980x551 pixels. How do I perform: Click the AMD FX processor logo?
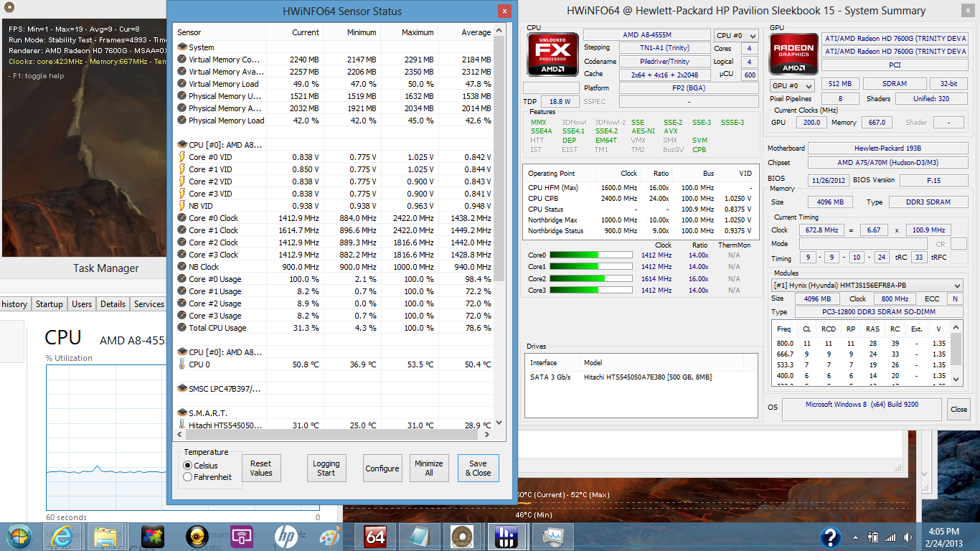pos(553,54)
